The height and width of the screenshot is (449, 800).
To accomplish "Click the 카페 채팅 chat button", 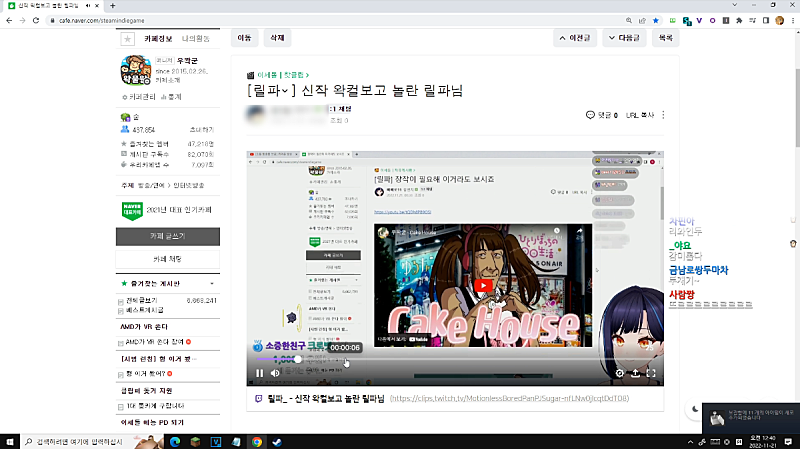I will [x=168, y=259].
